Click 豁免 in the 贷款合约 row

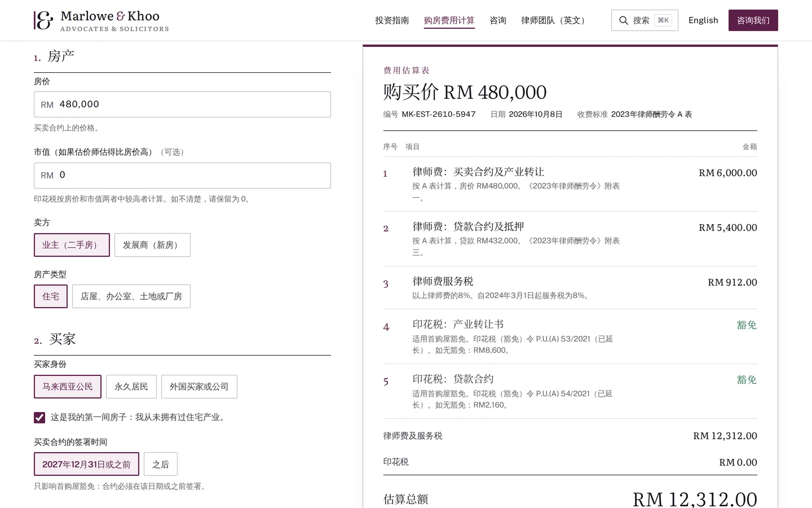tap(747, 380)
